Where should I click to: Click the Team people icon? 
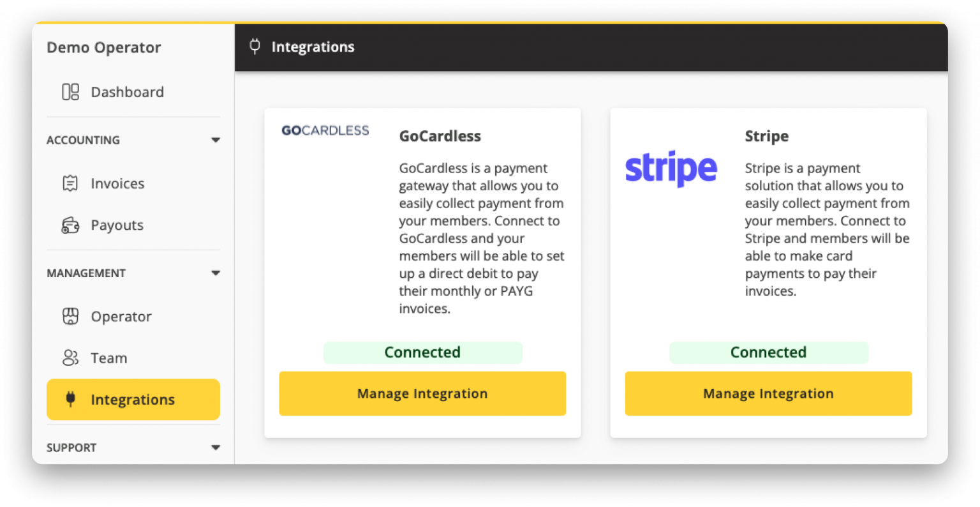pos(71,358)
